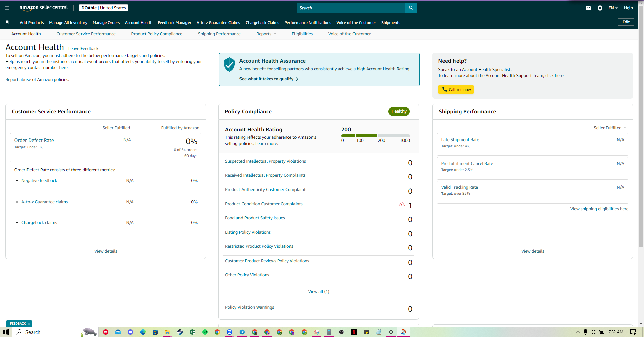
Task: Click the Account Health Assurance shield icon
Action: click(x=229, y=64)
